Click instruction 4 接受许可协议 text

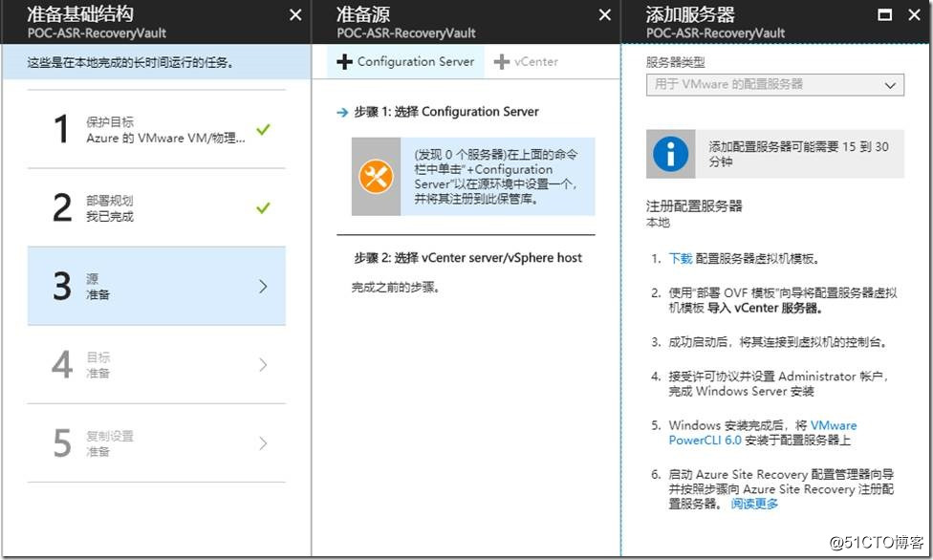pos(779,384)
